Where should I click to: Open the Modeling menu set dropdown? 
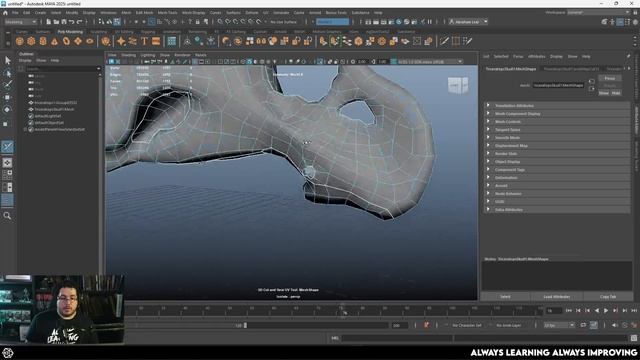(20, 22)
